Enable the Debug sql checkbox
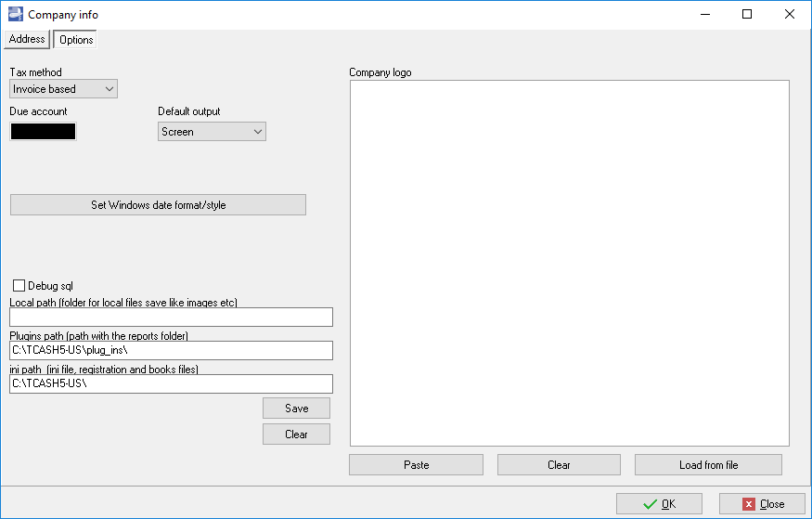Viewport: 812px width, 519px height. 19,286
